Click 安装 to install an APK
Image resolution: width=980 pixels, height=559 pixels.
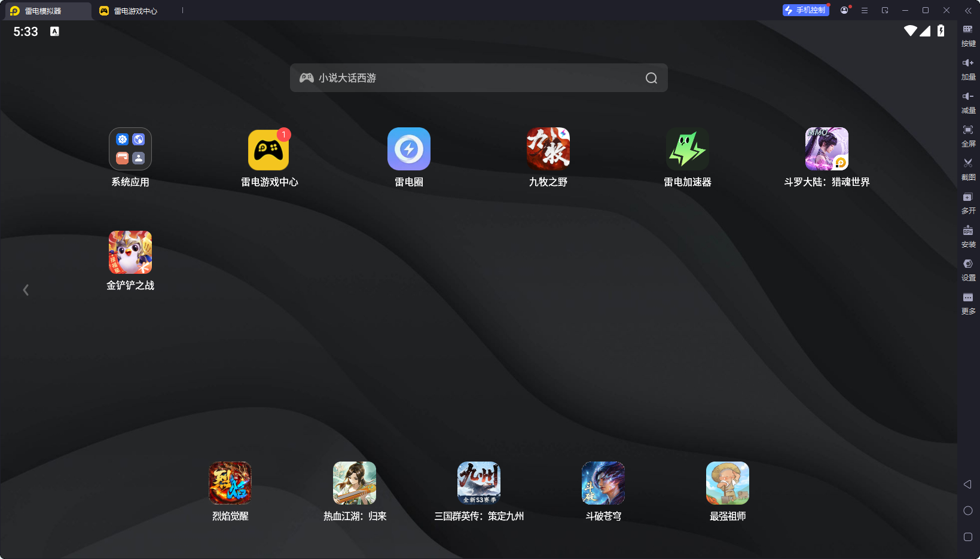(968, 236)
